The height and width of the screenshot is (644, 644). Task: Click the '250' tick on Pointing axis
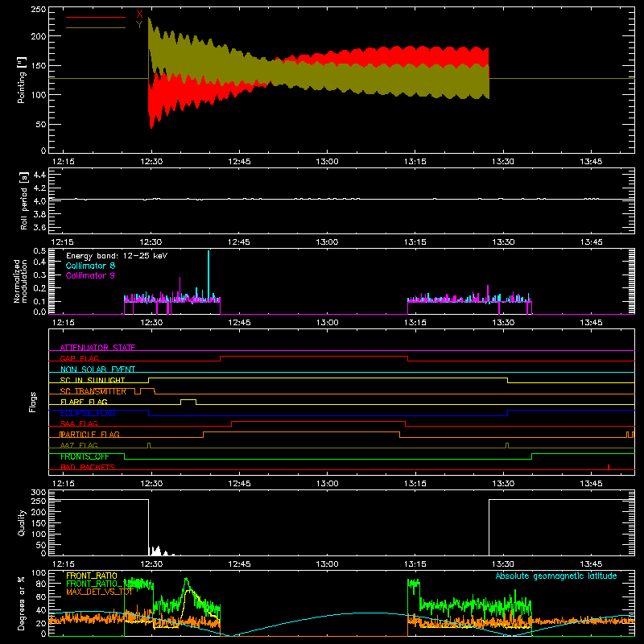pyautogui.click(x=38, y=10)
